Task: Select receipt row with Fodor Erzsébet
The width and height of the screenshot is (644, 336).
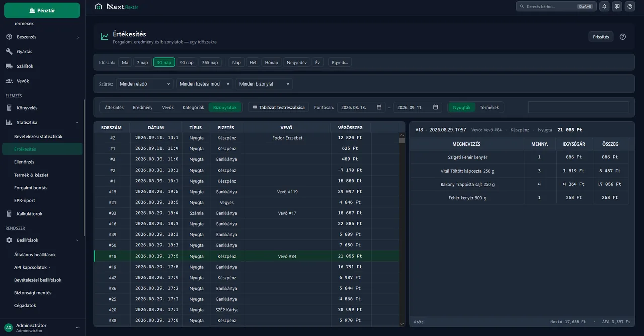Action: [247, 138]
